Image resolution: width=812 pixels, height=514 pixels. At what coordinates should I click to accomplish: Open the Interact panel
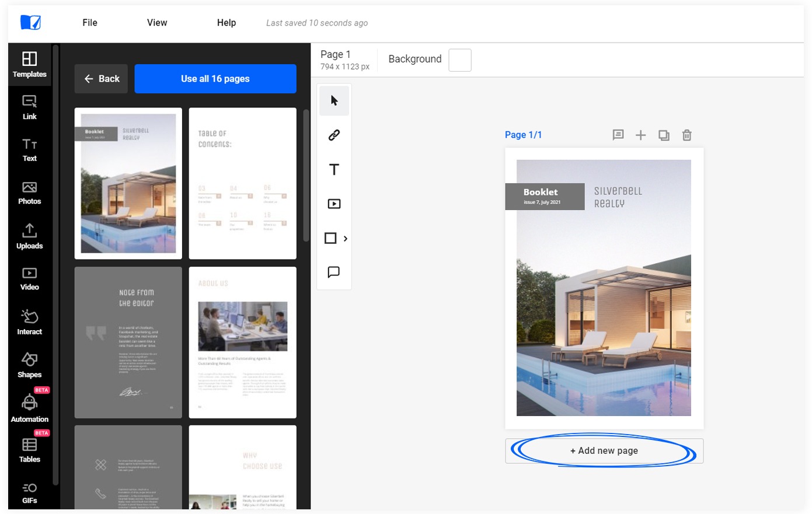click(x=30, y=322)
